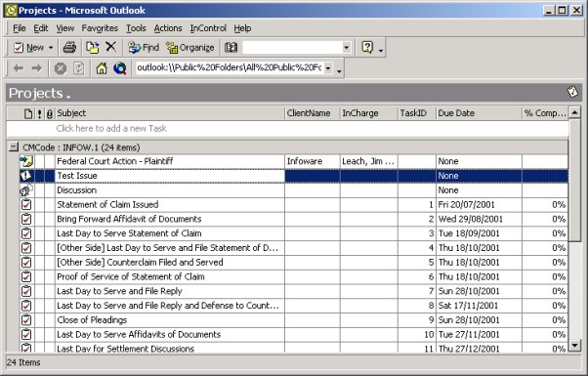Check task icon for Last Day to Serve Statement of Claim

26,233
